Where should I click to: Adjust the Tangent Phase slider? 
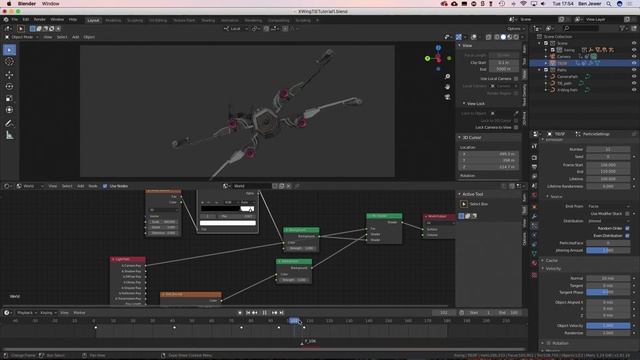click(x=608, y=292)
